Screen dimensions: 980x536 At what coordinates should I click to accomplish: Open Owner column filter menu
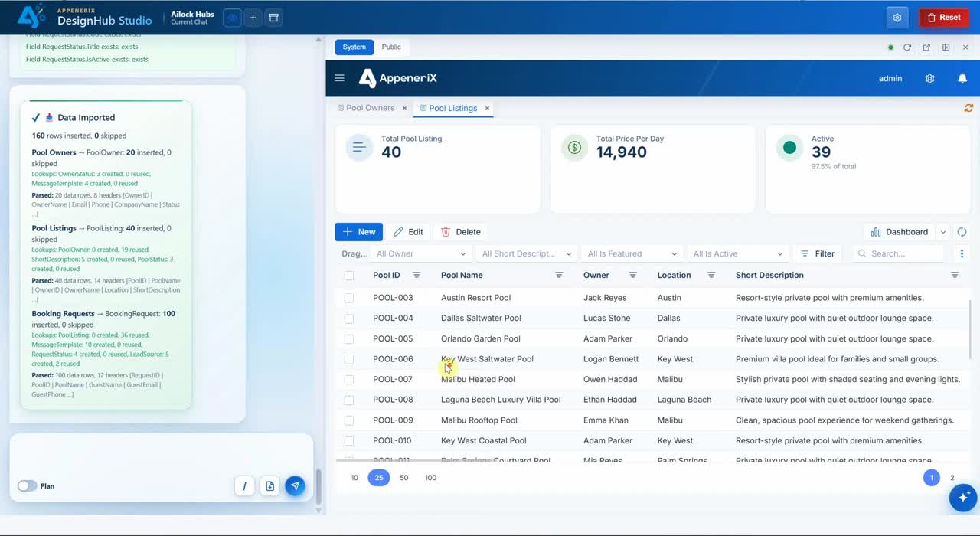point(633,275)
